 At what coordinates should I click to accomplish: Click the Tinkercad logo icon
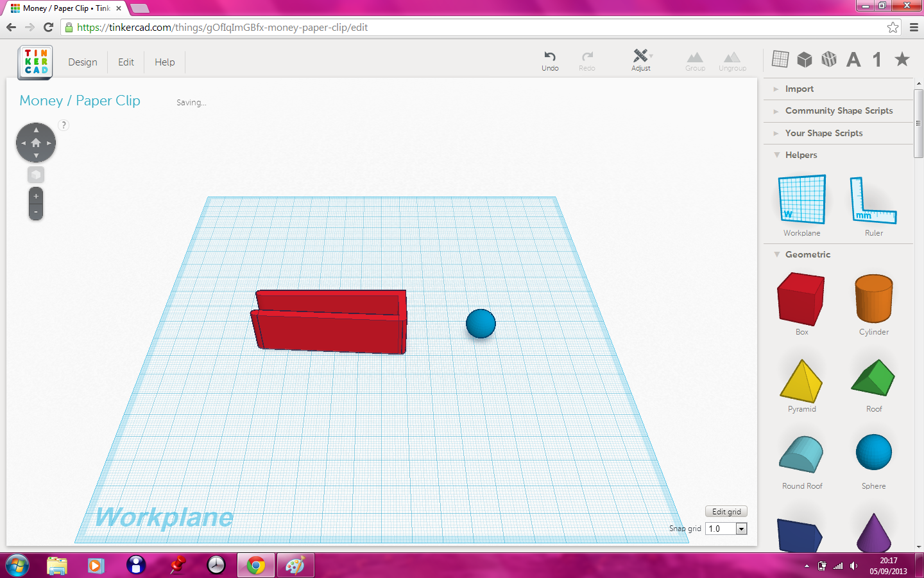(x=36, y=62)
